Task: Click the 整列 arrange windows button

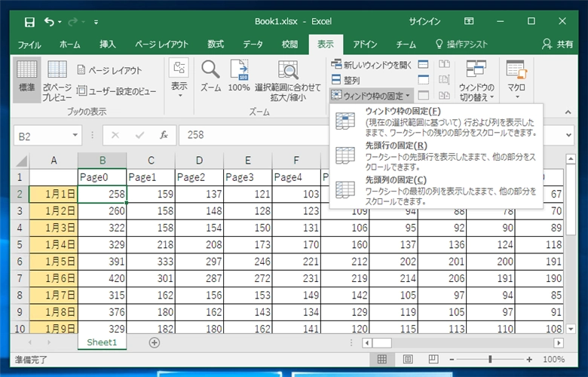Action: [346, 80]
